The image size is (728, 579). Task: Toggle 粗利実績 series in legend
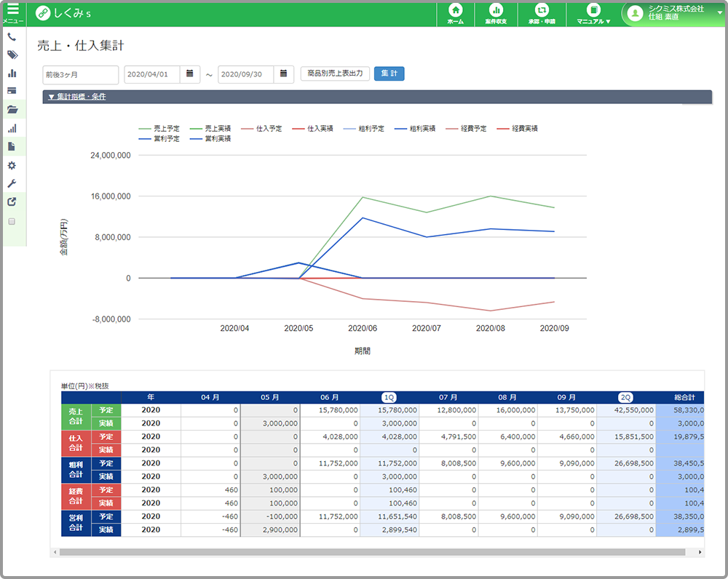(x=415, y=129)
